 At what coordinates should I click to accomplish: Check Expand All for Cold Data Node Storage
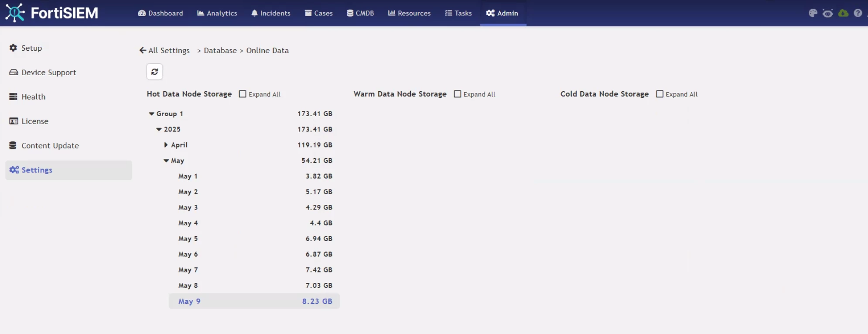click(660, 94)
